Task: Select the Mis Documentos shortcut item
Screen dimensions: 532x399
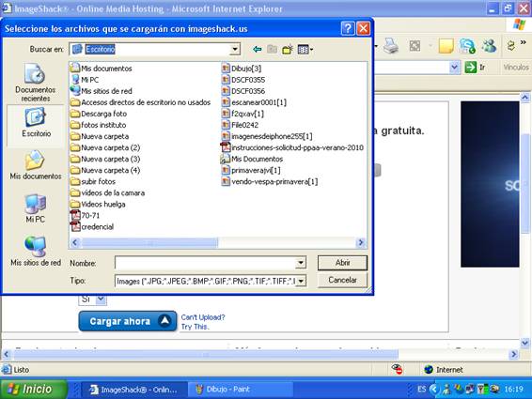Action: click(252, 159)
